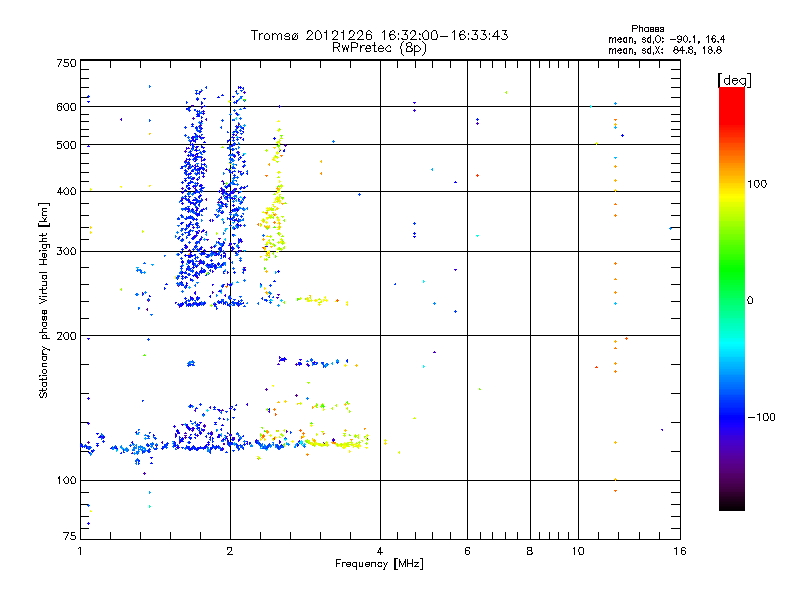Click the x-axis '1' label
Image resolution: width=800 pixels, height=600 pixels.
[80, 551]
